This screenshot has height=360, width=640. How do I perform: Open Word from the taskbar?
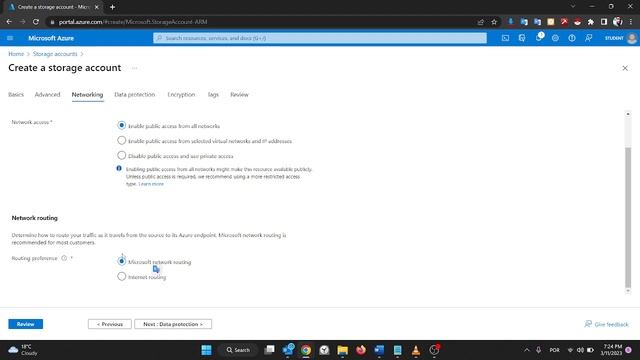pyautogui.click(x=379, y=350)
